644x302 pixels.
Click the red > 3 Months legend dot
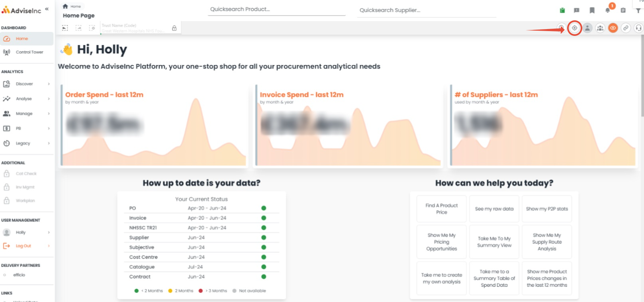coord(201,291)
